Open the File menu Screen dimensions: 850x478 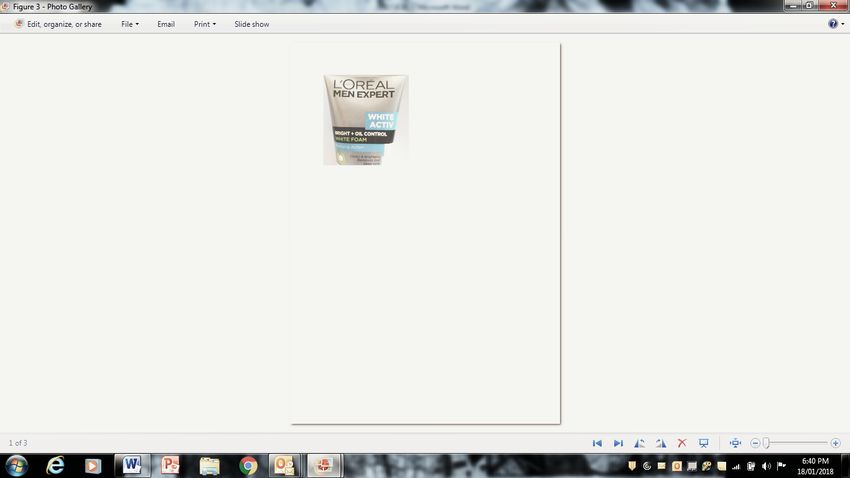click(x=130, y=24)
